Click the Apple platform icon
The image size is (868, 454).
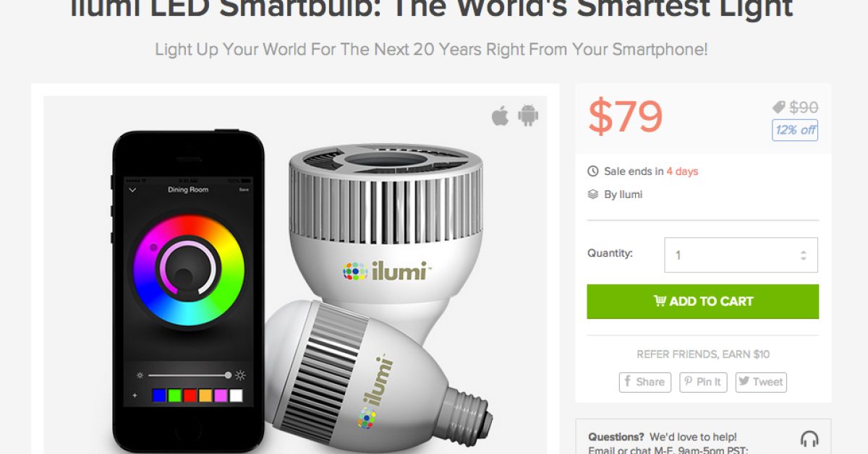(x=501, y=116)
